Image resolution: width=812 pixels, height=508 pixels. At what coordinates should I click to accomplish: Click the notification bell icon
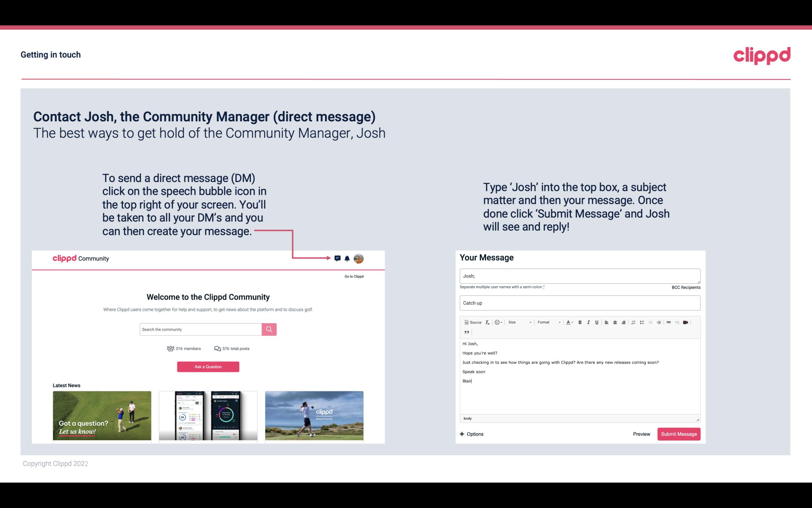coord(347,258)
